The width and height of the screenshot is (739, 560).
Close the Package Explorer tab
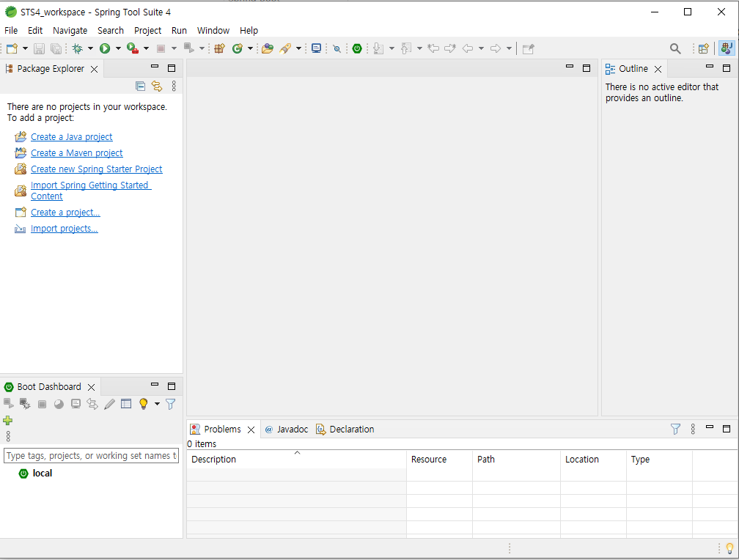coord(95,70)
